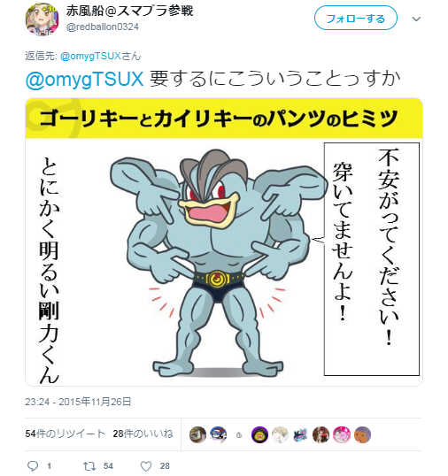Viewport: 448px width, 476px height.
Task: Open the @redballon0324 handle link
Action: click(103, 27)
